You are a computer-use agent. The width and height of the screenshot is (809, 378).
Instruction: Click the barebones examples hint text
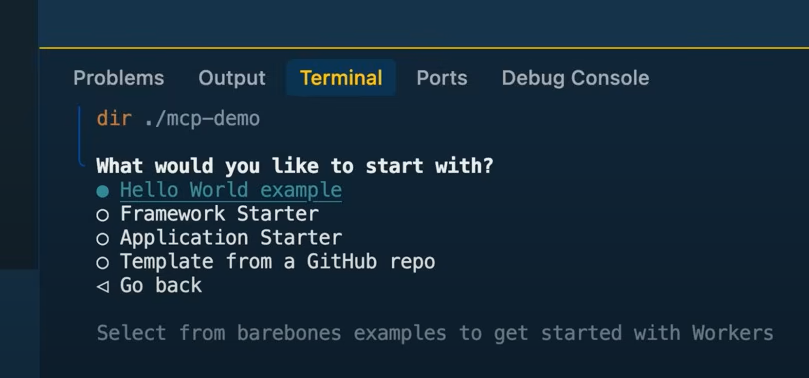point(435,333)
